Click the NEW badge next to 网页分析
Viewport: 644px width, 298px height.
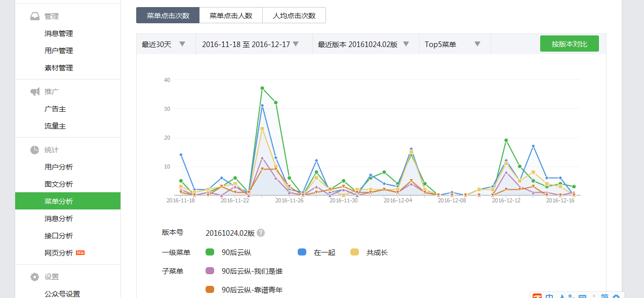pyautogui.click(x=80, y=252)
